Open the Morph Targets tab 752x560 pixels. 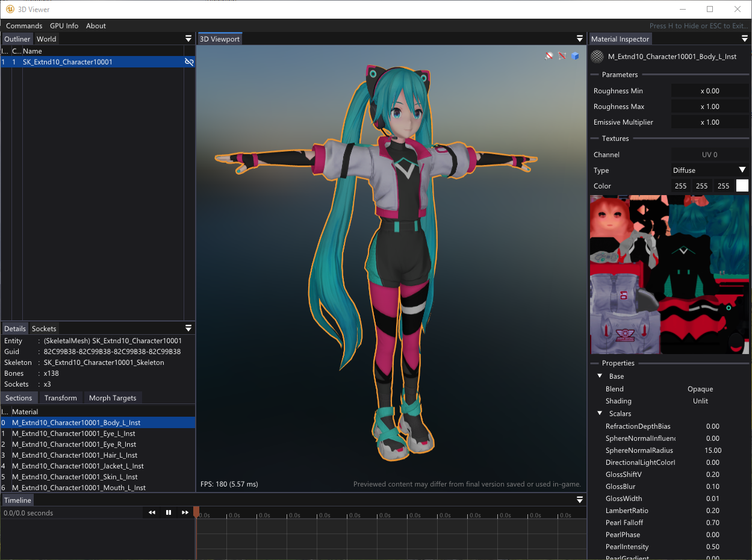coord(113,397)
